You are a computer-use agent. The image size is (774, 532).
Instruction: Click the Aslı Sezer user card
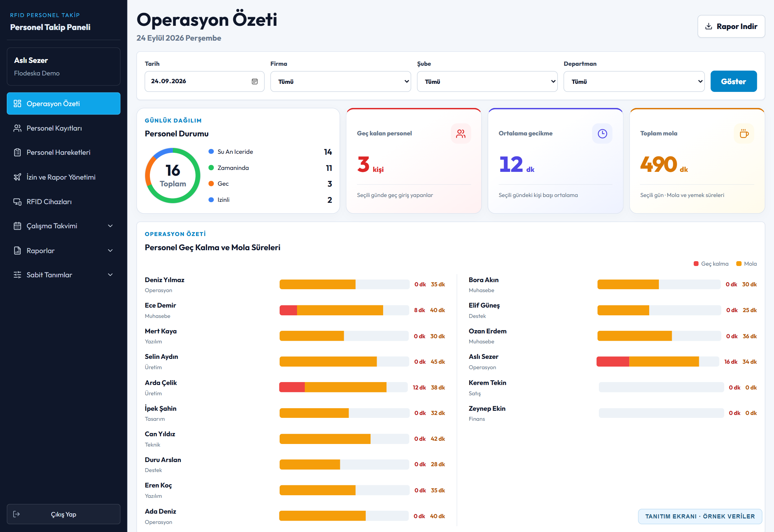click(63, 66)
